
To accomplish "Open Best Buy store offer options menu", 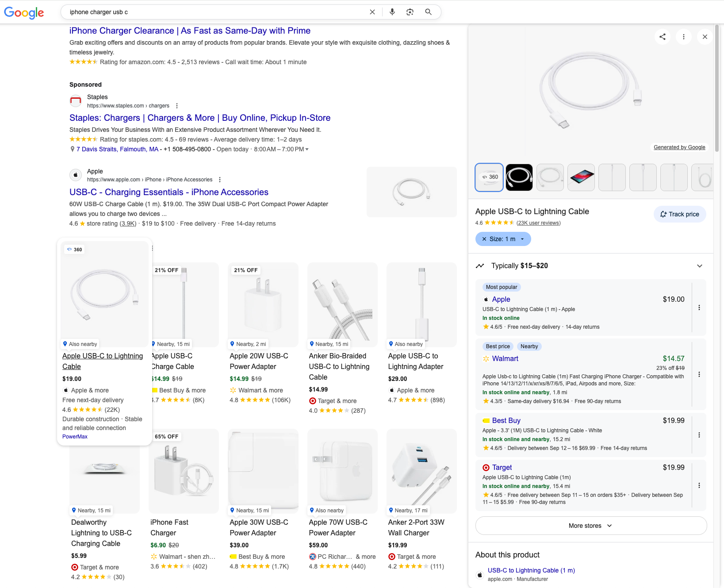I will [699, 435].
